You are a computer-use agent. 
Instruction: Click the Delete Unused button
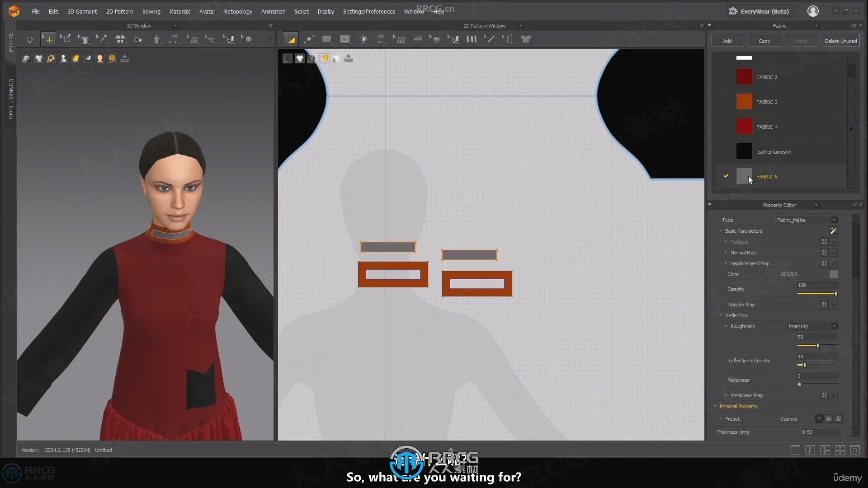[x=840, y=41]
